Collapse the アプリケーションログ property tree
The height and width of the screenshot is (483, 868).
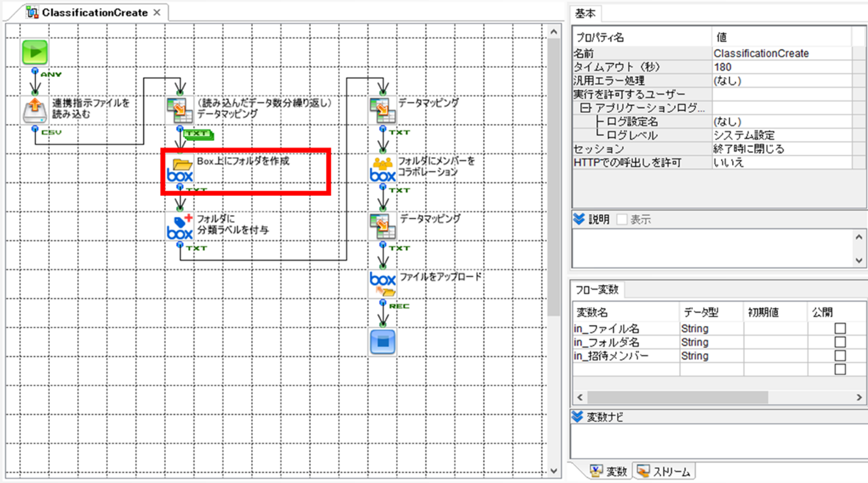(587, 107)
